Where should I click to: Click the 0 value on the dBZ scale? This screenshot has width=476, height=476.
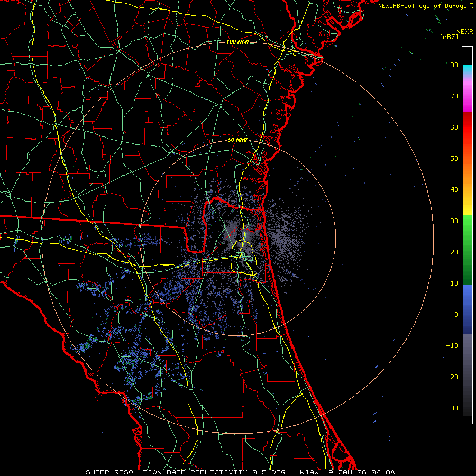456,315
